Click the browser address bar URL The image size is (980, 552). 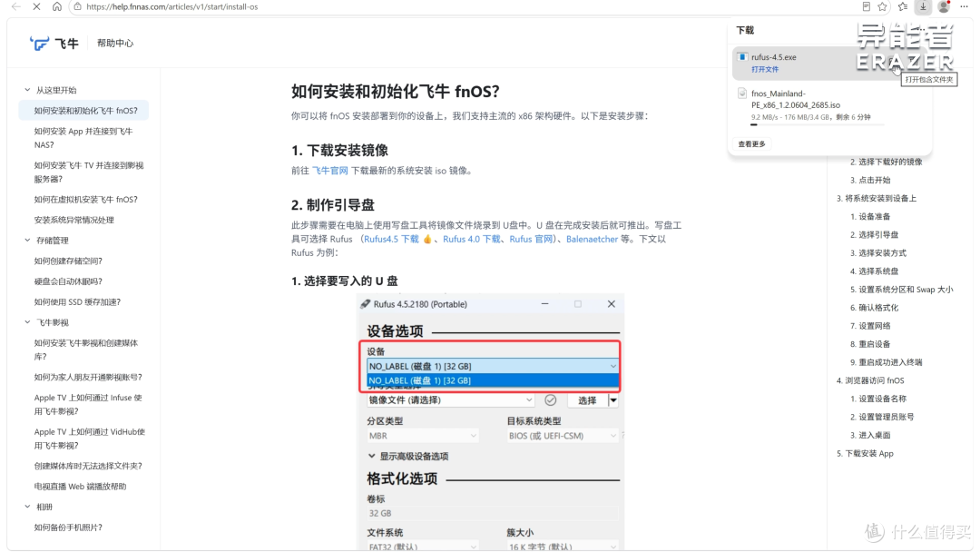point(171,6)
